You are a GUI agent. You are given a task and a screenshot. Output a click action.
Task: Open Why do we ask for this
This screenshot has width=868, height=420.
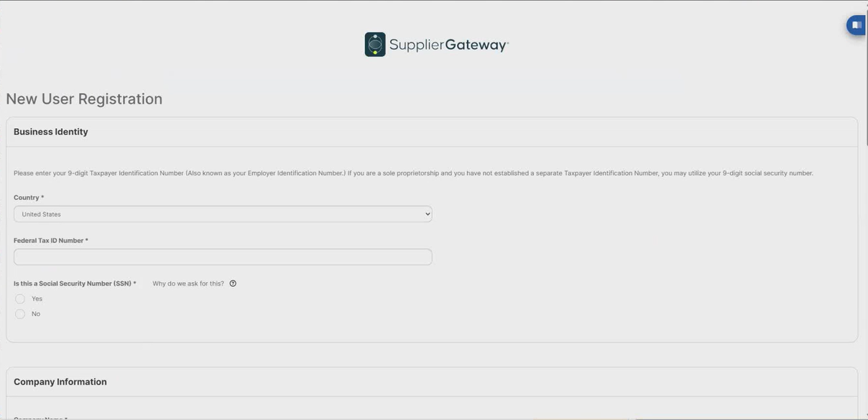click(188, 283)
